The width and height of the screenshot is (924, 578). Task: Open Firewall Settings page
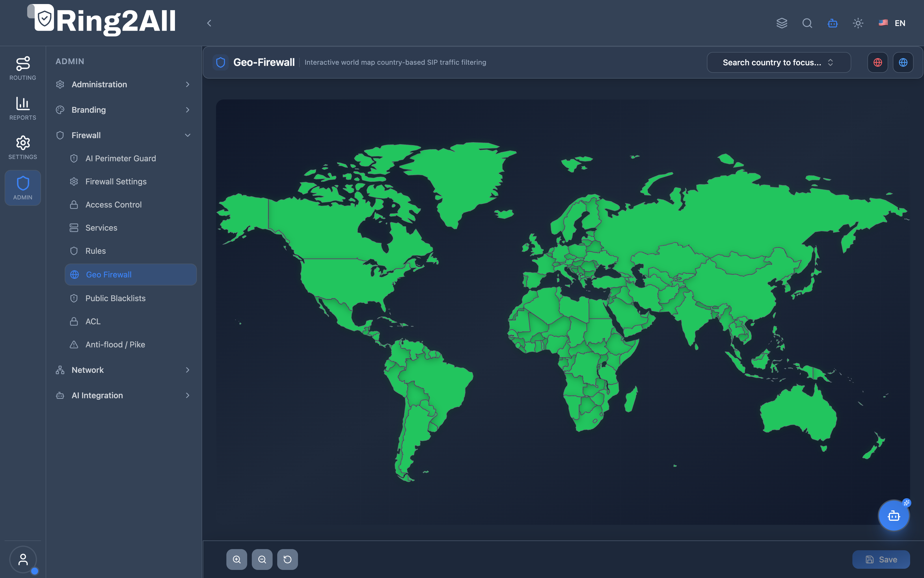click(x=131, y=181)
